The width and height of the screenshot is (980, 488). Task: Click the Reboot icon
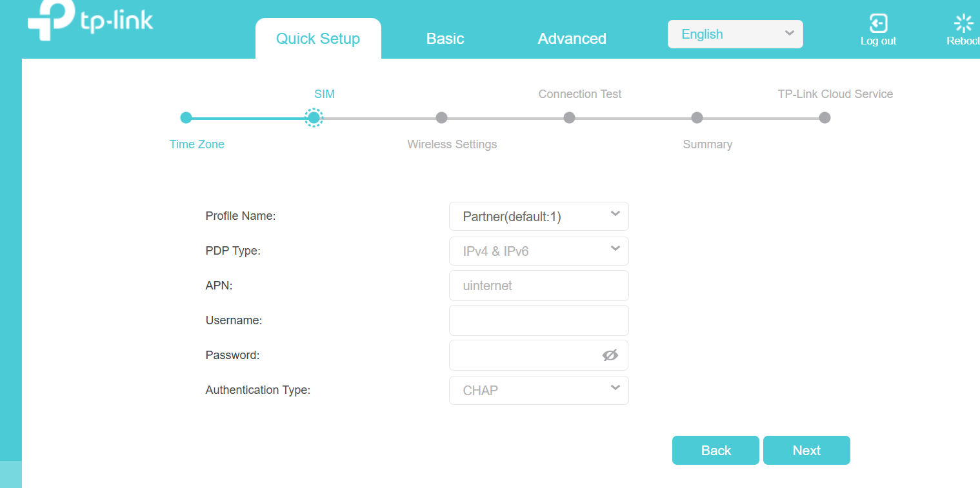(963, 23)
